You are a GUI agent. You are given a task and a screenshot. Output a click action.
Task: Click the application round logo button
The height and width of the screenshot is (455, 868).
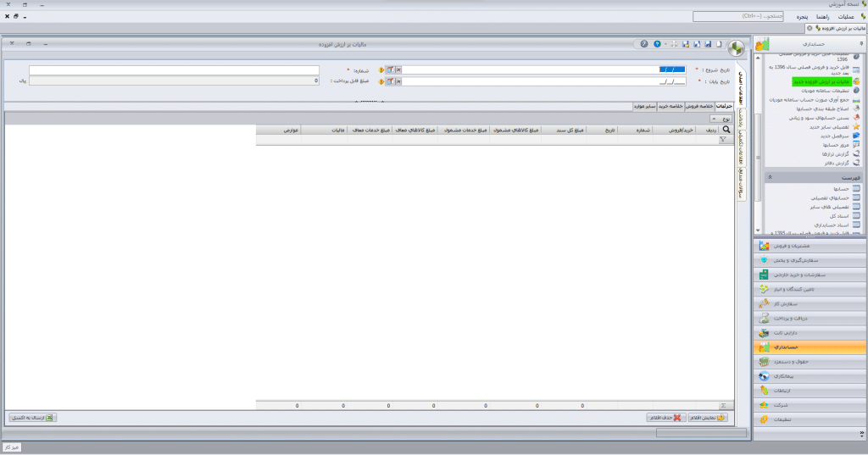click(736, 48)
